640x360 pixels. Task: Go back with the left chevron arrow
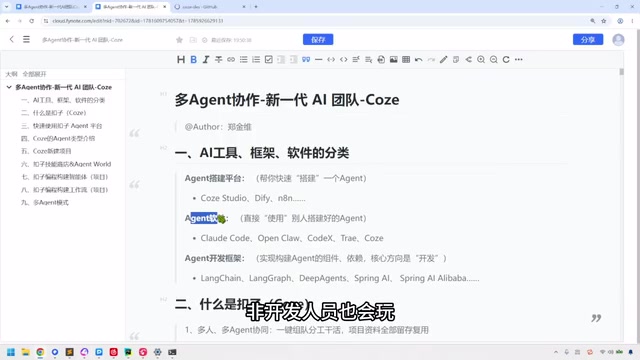(x=12, y=39)
